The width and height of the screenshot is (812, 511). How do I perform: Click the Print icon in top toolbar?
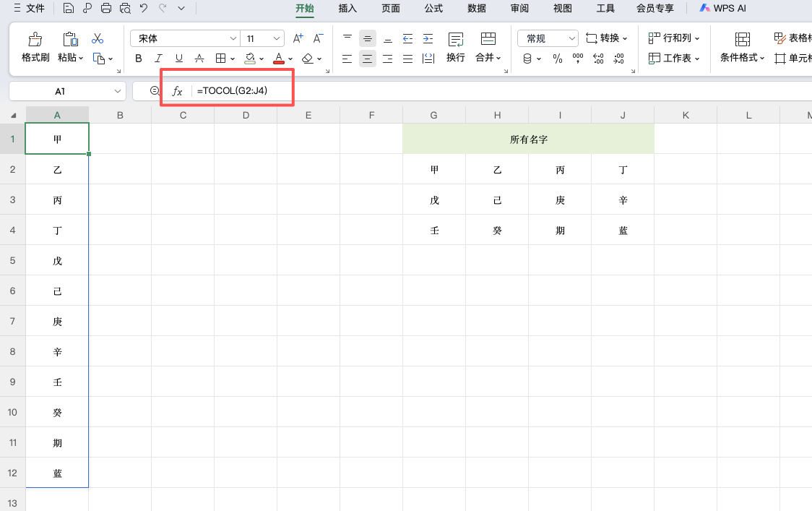click(106, 9)
